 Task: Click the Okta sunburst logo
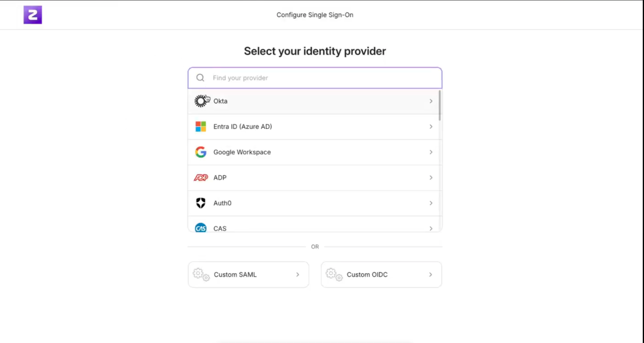coord(201,101)
